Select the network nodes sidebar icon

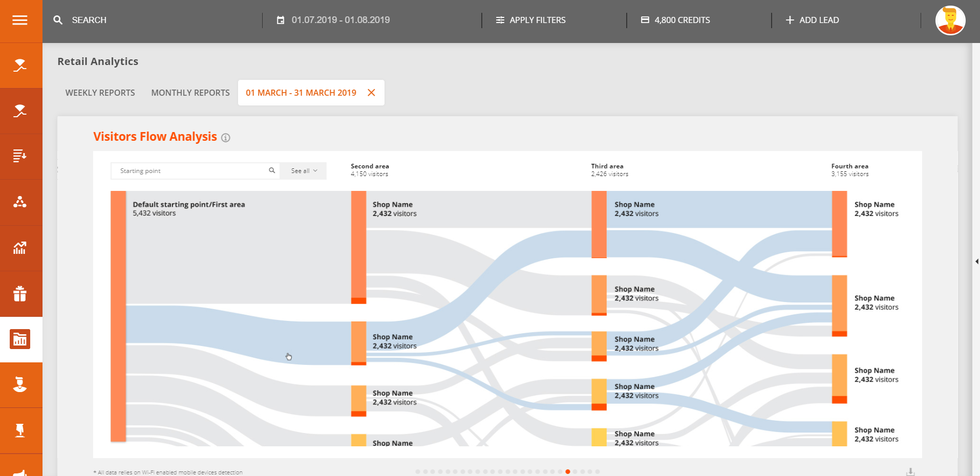coord(20,202)
